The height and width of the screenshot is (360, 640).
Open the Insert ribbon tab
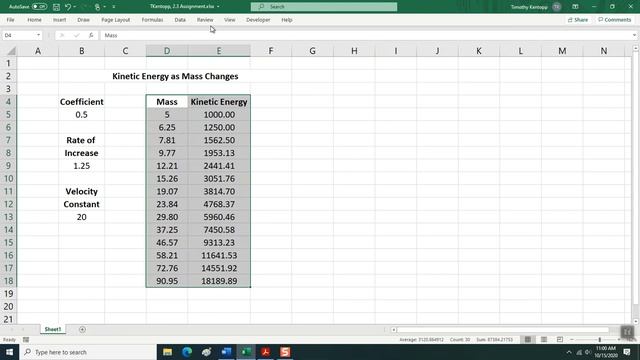pyautogui.click(x=59, y=20)
